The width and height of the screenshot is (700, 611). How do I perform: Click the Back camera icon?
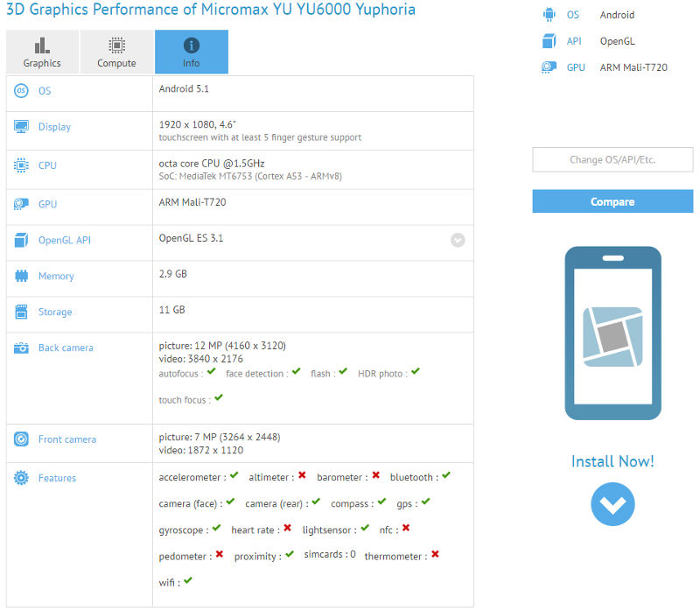coord(21,348)
